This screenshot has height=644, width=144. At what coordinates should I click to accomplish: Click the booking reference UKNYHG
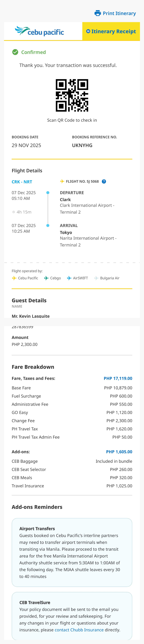pyautogui.click(x=82, y=145)
